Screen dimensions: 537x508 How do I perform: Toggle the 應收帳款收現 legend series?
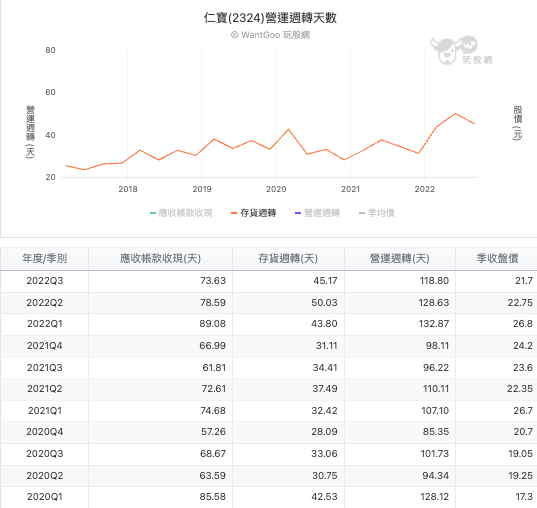pos(181,213)
